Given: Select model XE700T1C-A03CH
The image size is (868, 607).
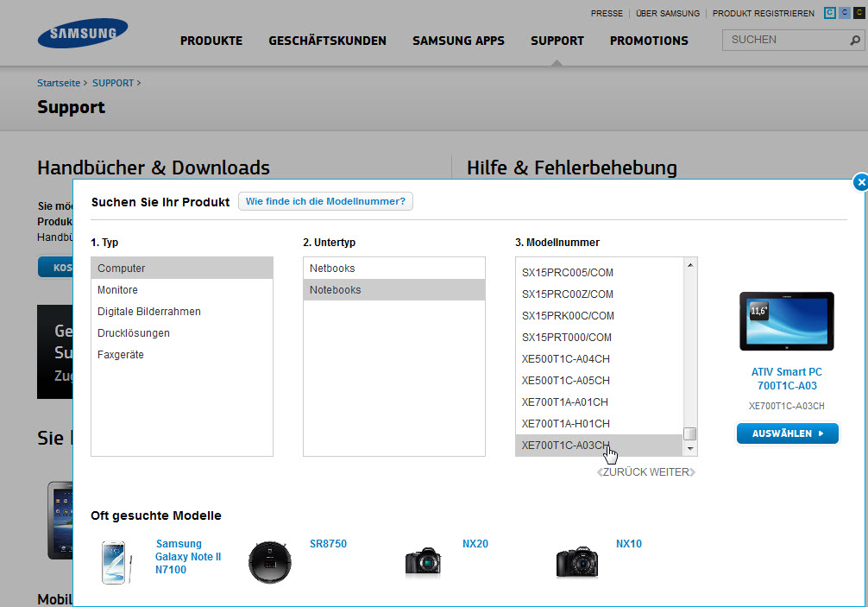Looking at the screenshot, I should [x=600, y=446].
